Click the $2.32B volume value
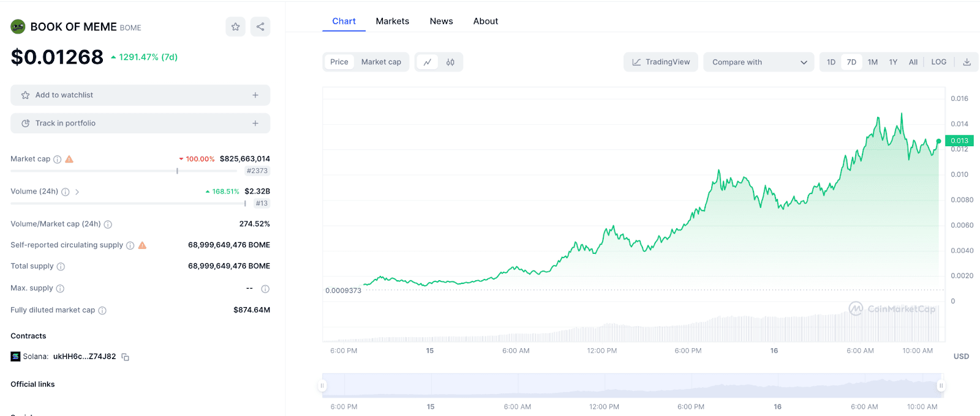The image size is (980, 416). pos(257,191)
